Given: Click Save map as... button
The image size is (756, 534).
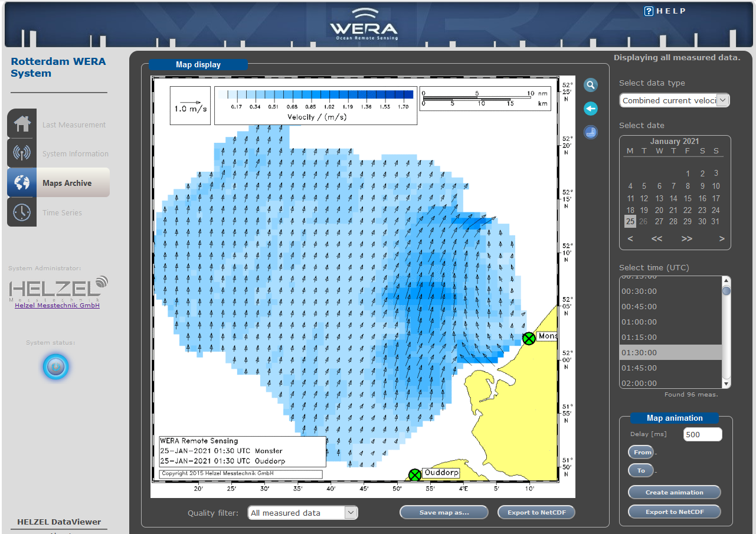Looking at the screenshot, I should click(444, 512).
